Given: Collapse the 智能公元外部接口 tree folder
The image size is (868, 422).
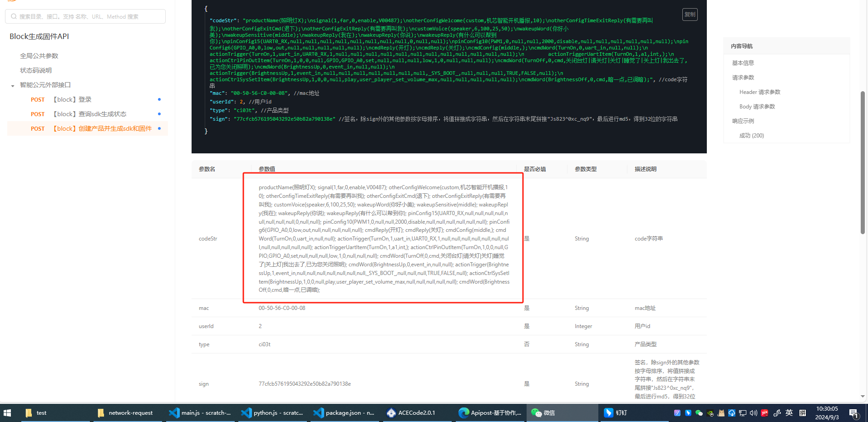Looking at the screenshot, I should pyautogui.click(x=13, y=85).
